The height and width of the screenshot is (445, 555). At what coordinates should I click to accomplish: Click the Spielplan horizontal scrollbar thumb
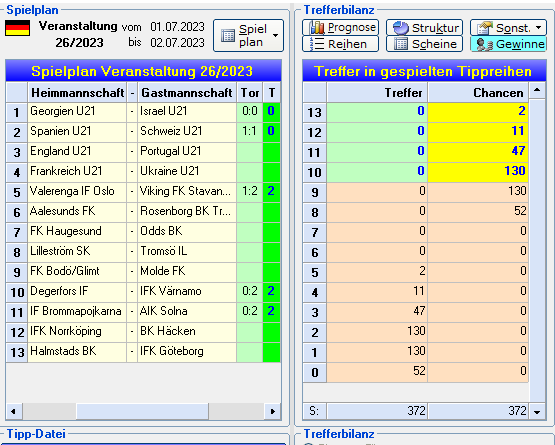click(142, 411)
